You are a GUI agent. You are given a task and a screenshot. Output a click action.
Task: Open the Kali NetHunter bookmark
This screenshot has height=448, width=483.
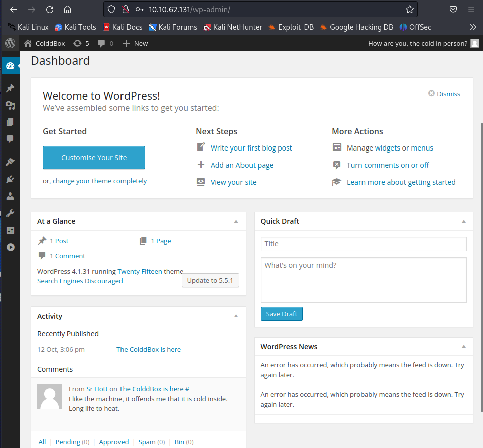click(233, 27)
